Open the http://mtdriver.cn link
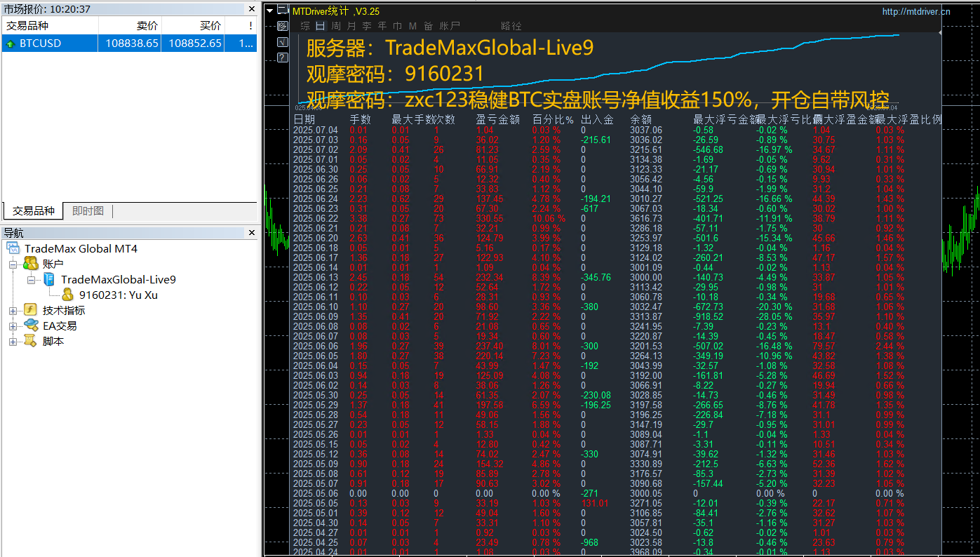Screen dimensions: 980x557 915,11
